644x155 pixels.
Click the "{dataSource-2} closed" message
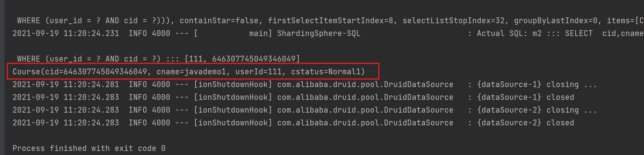pos(525,123)
